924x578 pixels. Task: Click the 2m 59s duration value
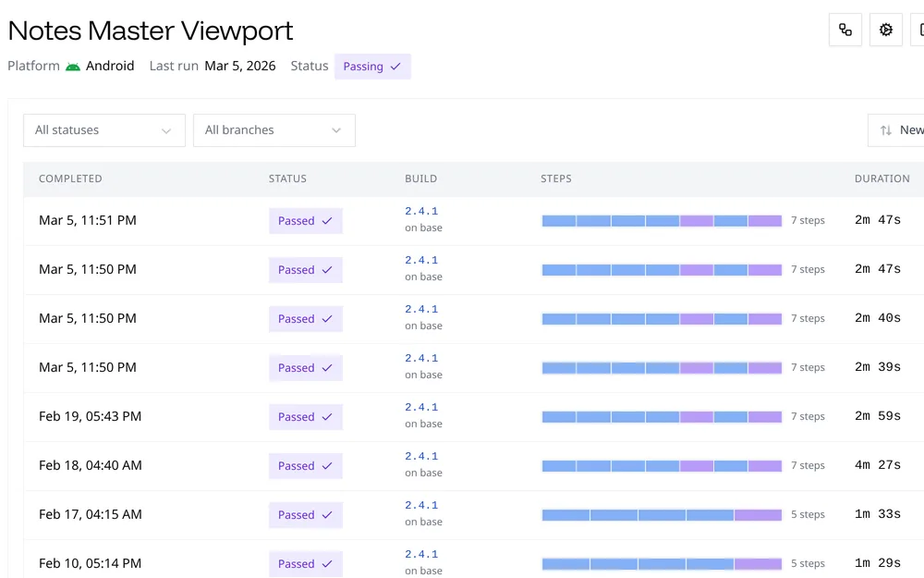[x=878, y=416]
